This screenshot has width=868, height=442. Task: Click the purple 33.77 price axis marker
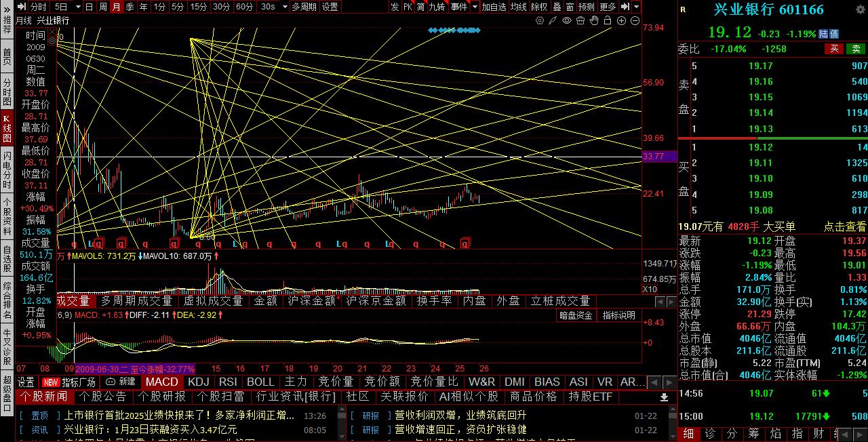(x=659, y=157)
